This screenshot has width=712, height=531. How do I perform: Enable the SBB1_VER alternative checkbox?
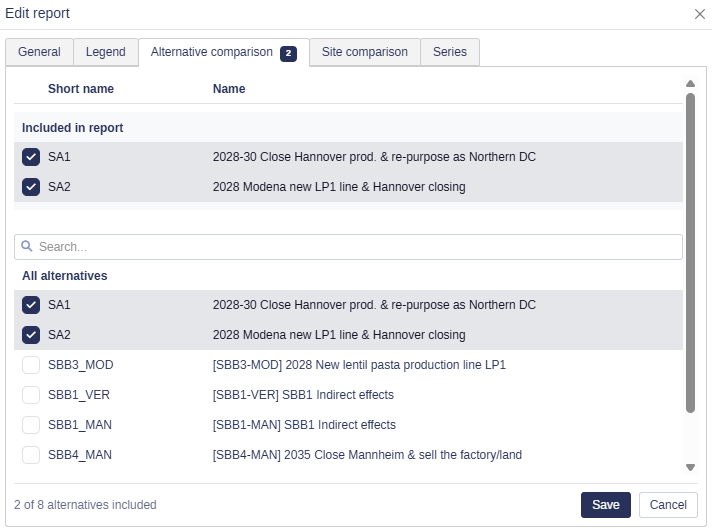31,395
